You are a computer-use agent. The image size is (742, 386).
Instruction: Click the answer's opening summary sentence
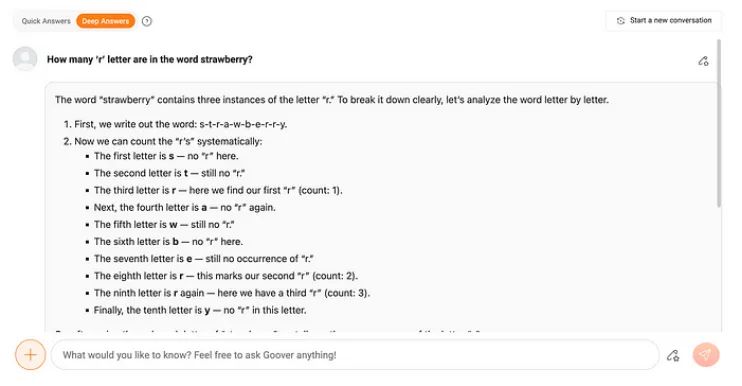[332, 100]
